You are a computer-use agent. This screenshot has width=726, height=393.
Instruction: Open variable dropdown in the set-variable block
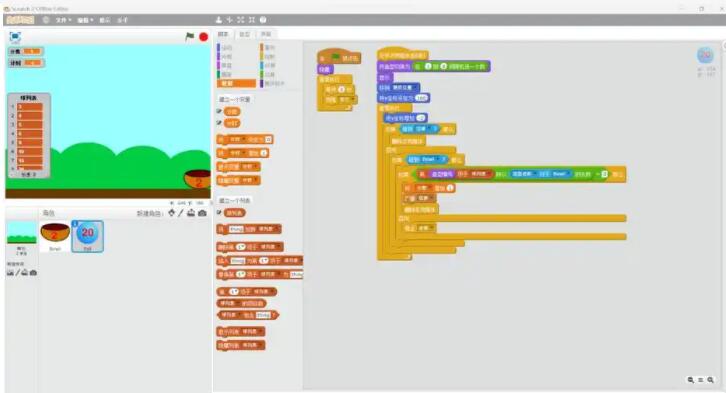click(x=237, y=139)
